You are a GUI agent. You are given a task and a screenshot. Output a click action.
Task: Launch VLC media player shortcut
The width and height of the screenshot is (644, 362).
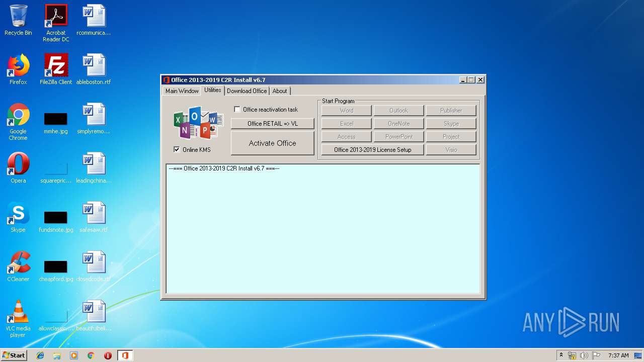(x=18, y=319)
